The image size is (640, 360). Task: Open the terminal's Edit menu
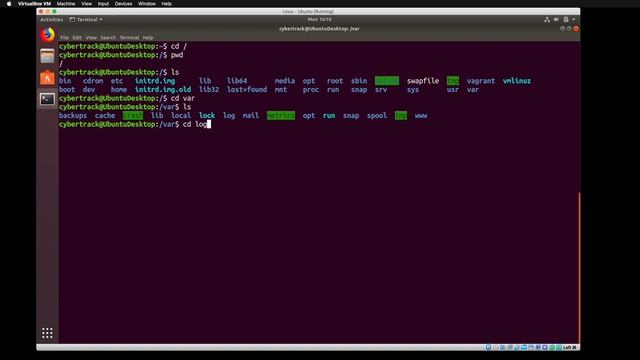point(77,38)
